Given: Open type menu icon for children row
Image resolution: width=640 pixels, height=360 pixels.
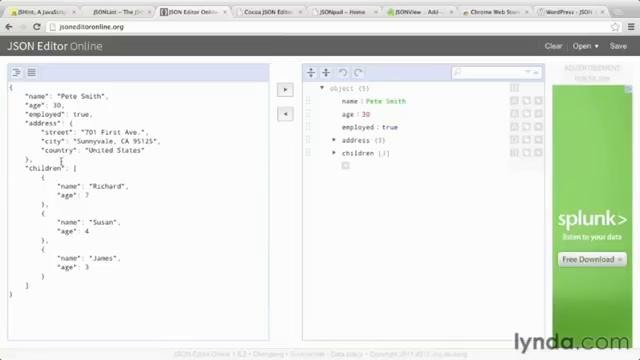Looking at the screenshot, I should 514,153.
